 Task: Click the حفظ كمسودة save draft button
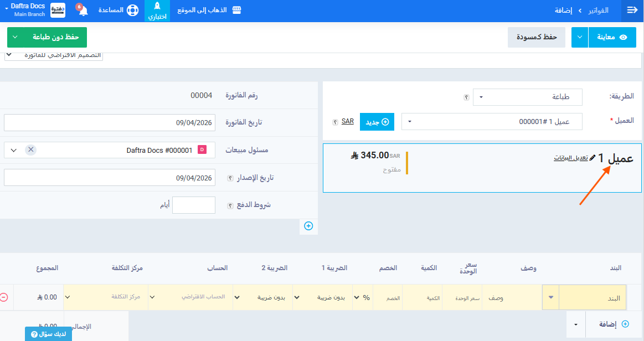point(536,37)
